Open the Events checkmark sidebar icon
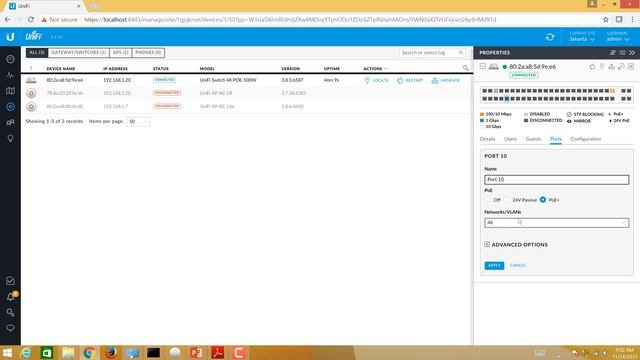Viewport: 640px width, 360px height. 10,281
